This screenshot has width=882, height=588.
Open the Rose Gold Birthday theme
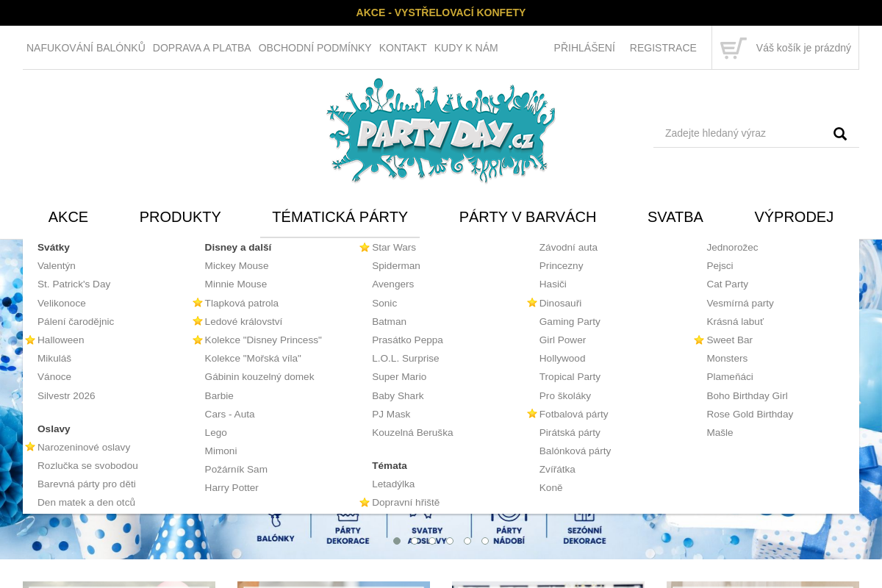click(x=750, y=414)
